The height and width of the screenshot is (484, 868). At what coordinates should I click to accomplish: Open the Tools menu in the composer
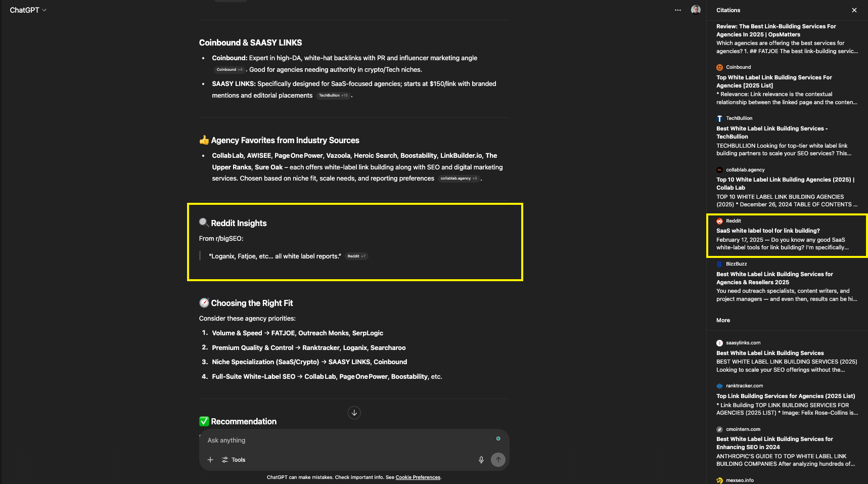233,459
